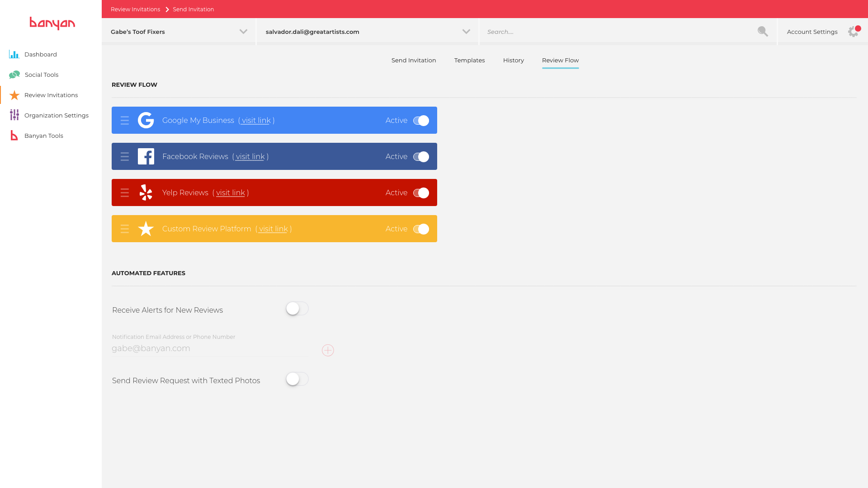Screen dimensions: 868x488
Task: Click Review Invitations in breadcrumb
Action: 135,9
